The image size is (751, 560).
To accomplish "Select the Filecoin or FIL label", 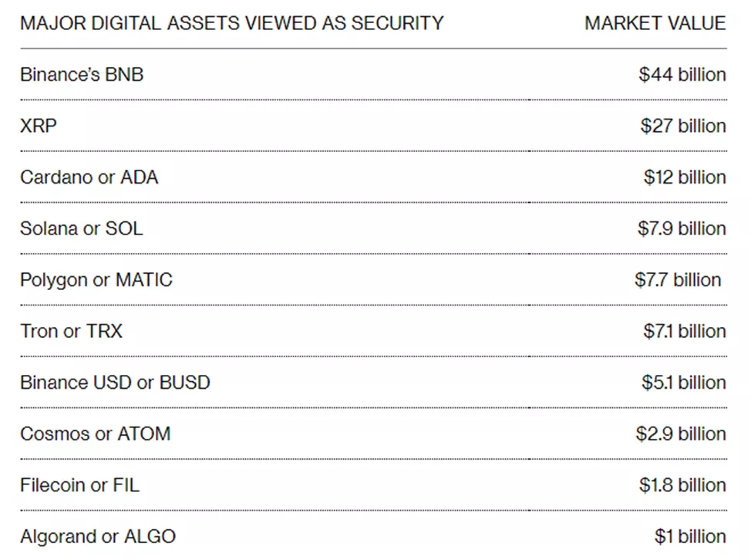I will [79, 485].
